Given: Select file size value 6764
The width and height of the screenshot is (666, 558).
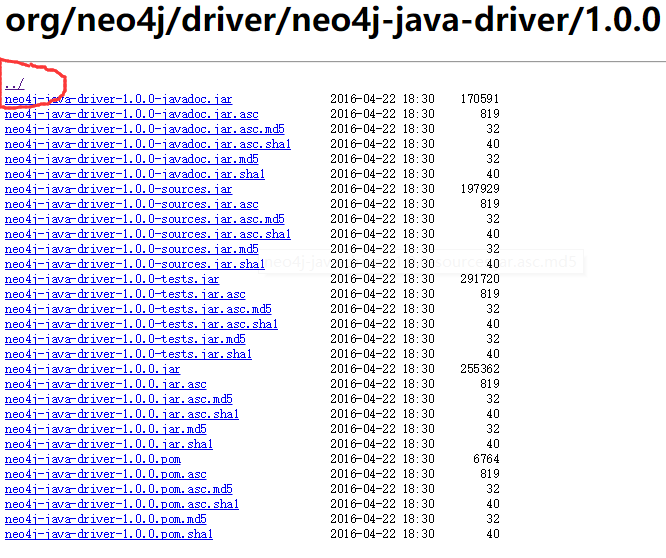Looking at the screenshot, I should [x=486, y=459].
